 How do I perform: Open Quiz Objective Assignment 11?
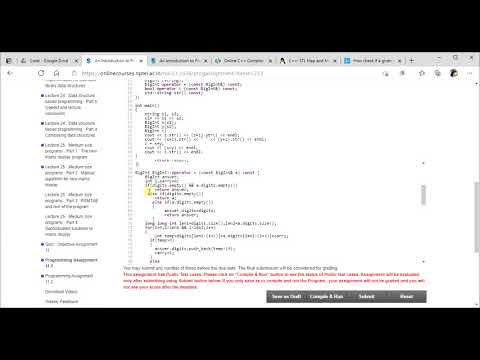coord(70,247)
